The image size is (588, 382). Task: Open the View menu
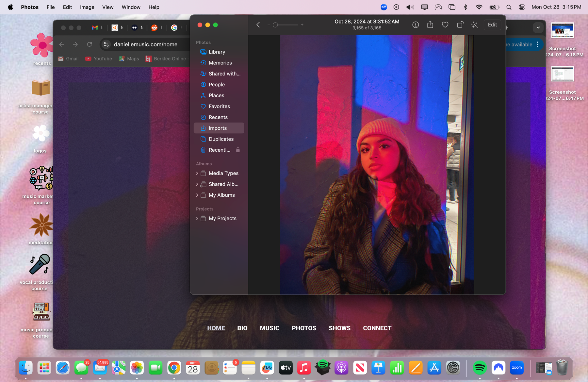click(x=107, y=7)
